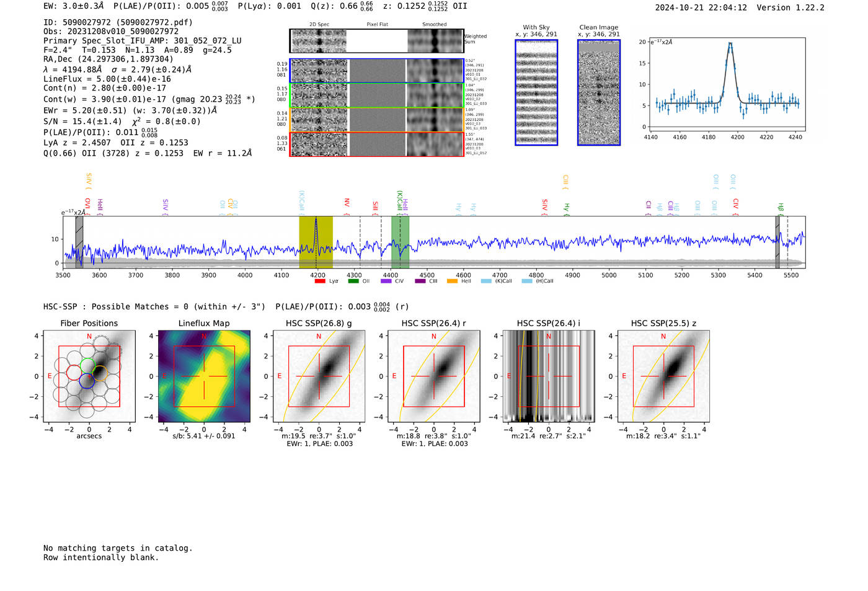Click the EWr = 5.20(±0.51) line

(130, 110)
